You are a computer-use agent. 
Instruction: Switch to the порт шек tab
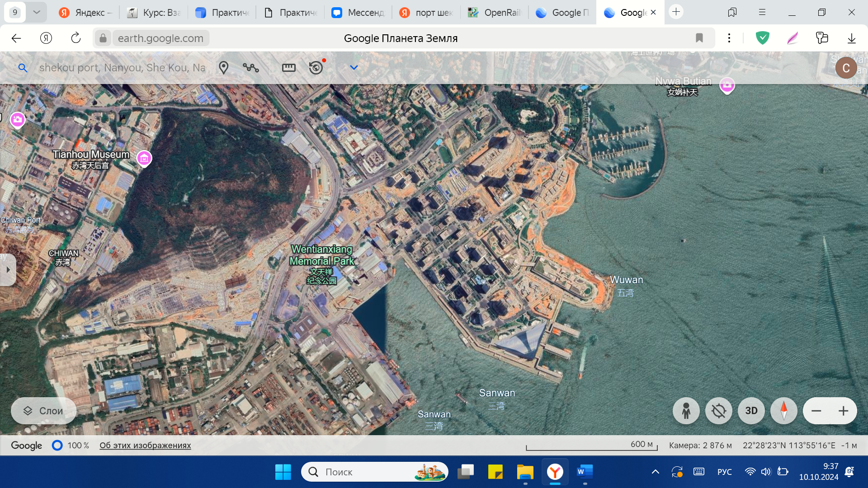coord(426,13)
